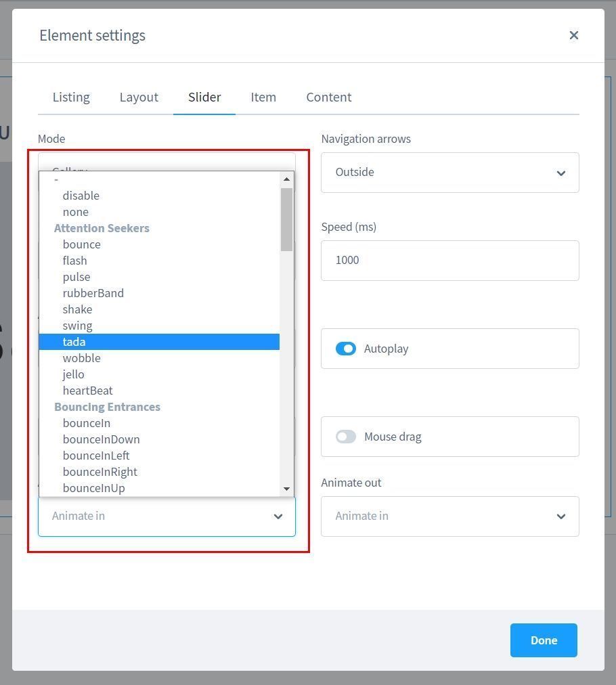Pick the rubberBand animation option
Image resolution: width=616 pixels, height=685 pixels.
[x=93, y=293]
